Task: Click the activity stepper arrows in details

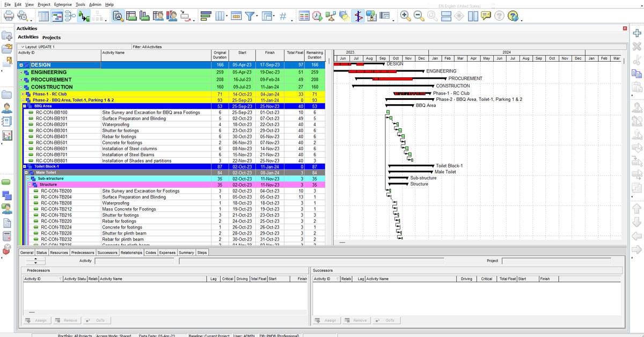Action: 36,261
